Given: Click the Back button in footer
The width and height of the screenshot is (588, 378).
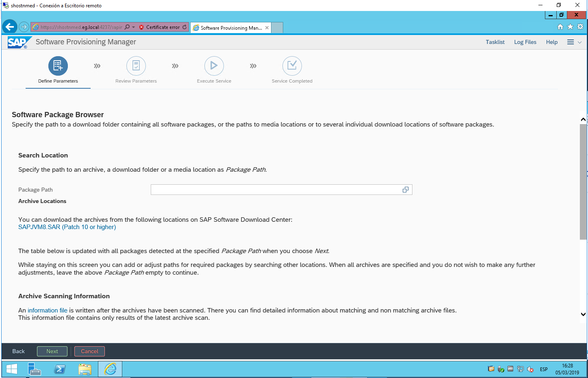Looking at the screenshot, I should click(18, 351).
